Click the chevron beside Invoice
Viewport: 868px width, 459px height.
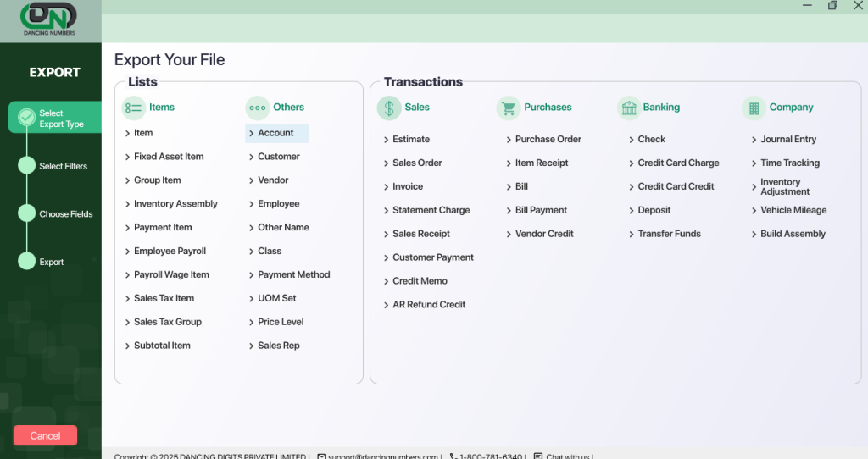click(386, 187)
